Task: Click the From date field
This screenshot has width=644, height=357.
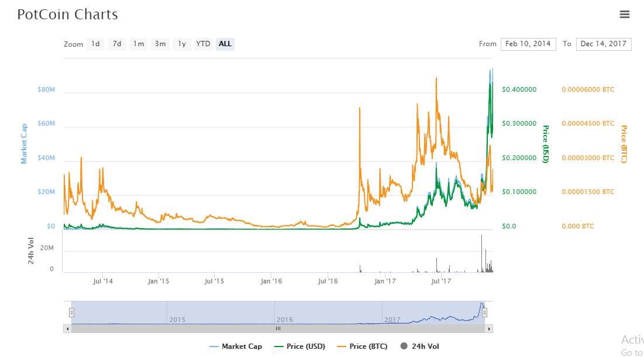Action: (x=528, y=44)
